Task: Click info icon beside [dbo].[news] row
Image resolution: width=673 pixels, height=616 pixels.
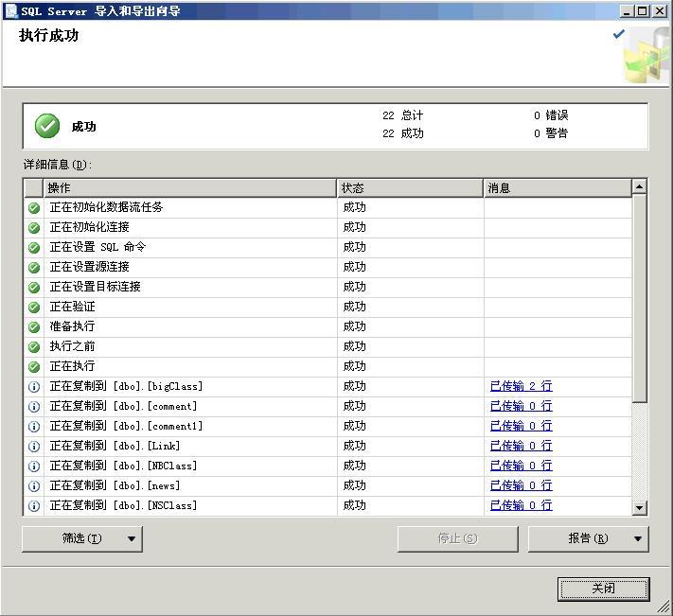Action: click(34, 485)
